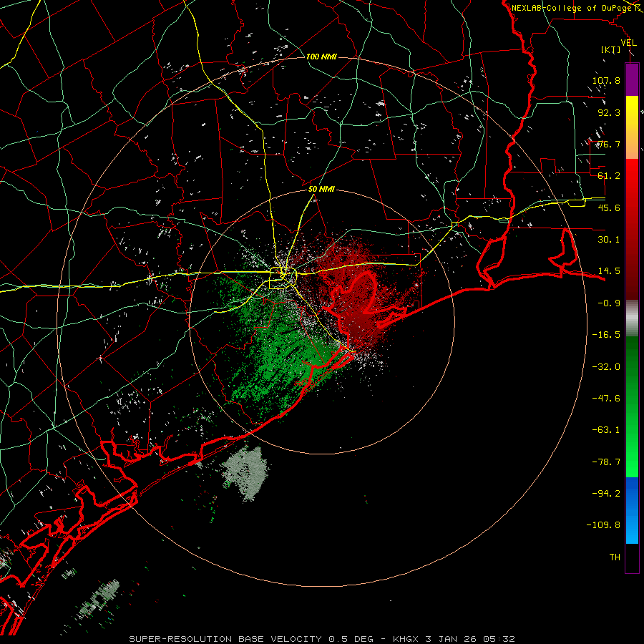The width and height of the screenshot is (644, 644).
Task: Click the VEL legend title
Action: 628,43
